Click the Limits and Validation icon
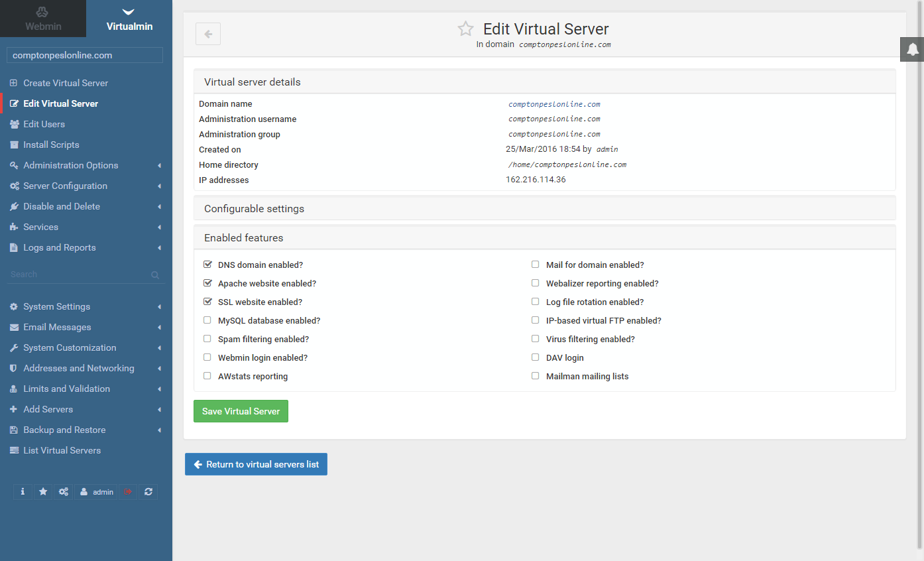924x561 pixels. (x=14, y=389)
